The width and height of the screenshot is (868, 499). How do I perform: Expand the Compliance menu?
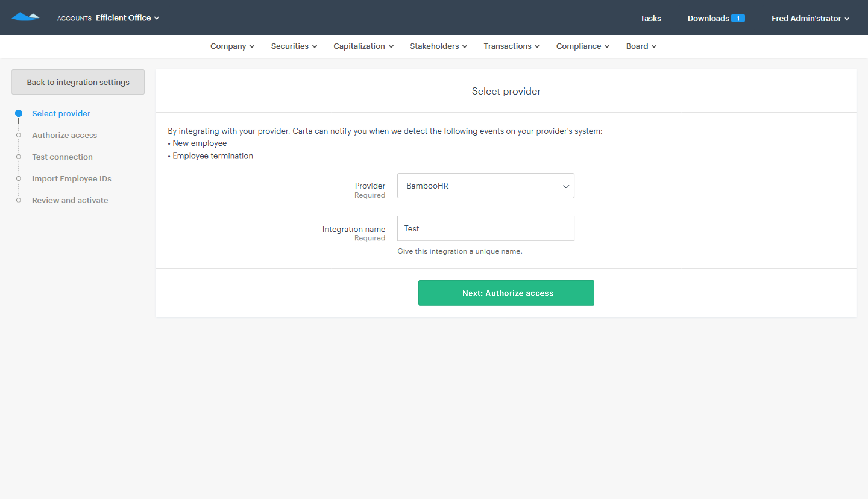coord(583,46)
